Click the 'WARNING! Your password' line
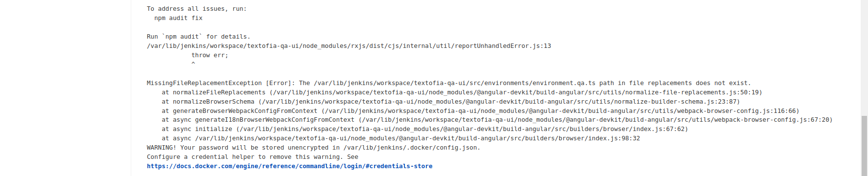 pyautogui.click(x=314, y=148)
